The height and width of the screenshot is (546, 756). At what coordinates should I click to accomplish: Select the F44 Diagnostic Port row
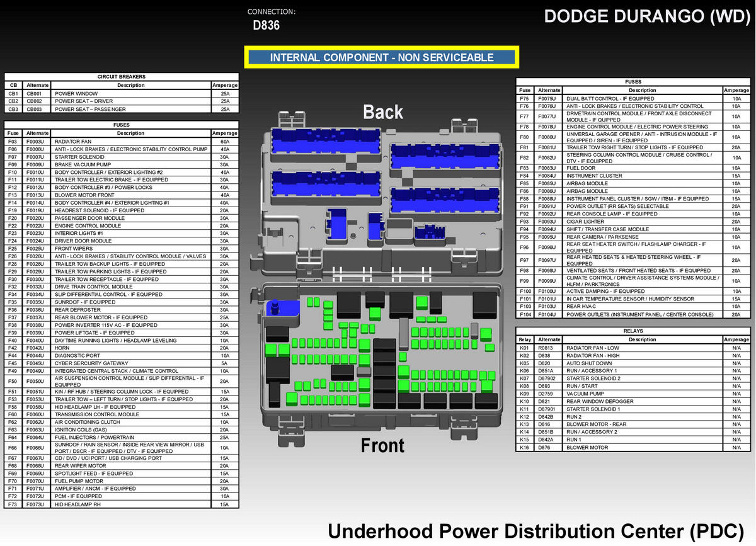122,356
